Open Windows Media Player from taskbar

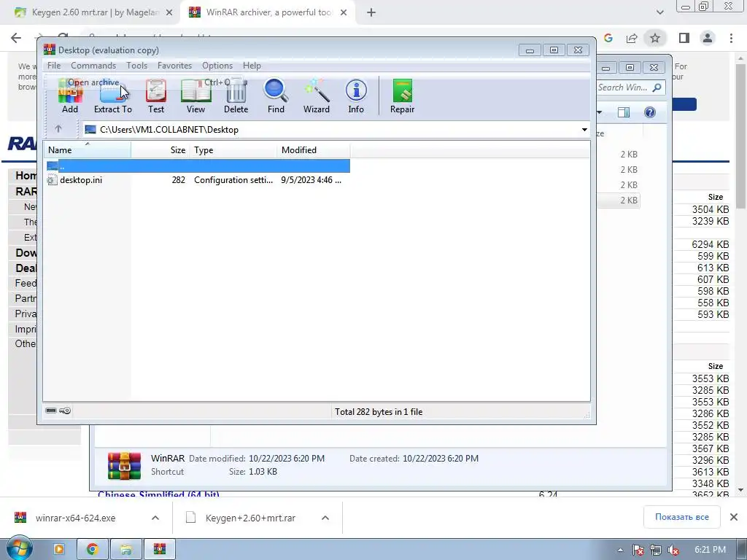click(x=58, y=550)
